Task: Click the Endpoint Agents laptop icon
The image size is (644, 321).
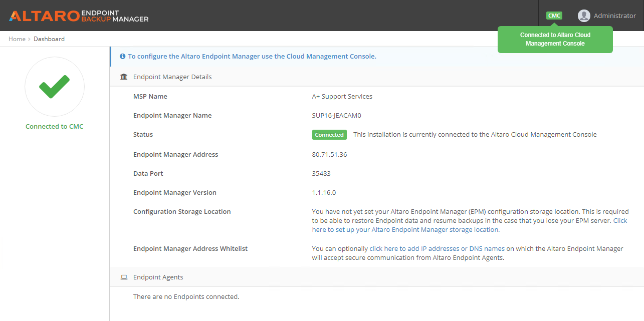Action: click(124, 277)
